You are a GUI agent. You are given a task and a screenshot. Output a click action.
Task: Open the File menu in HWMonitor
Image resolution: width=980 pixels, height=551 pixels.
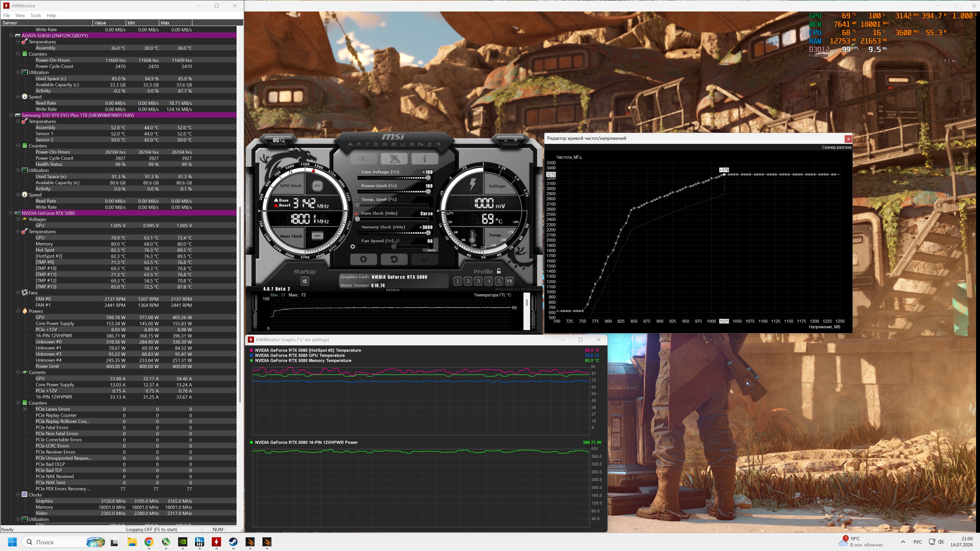pos(6,16)
